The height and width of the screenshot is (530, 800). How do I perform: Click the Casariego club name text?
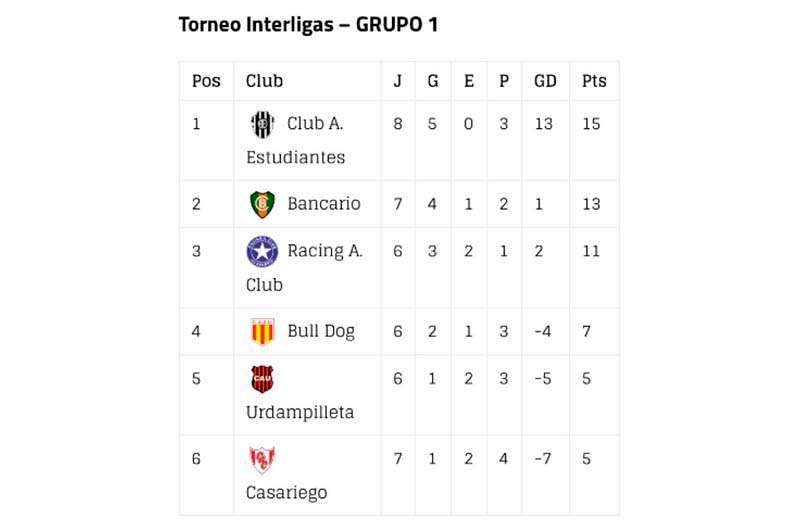(x=286, y=492)
